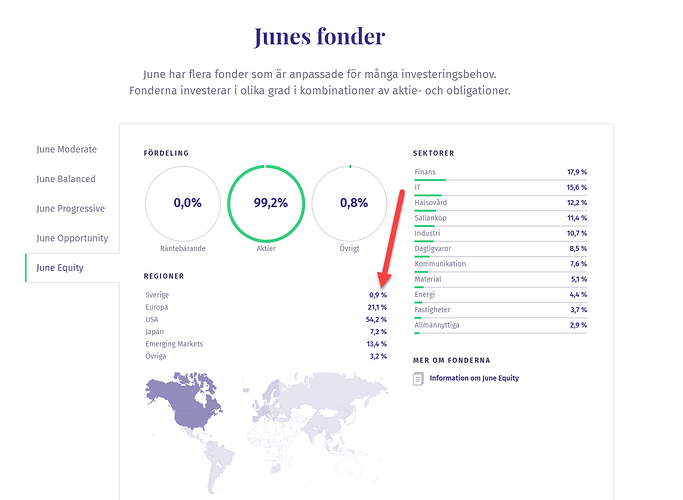Select the Hälsovård sector row
This screenshot has width=683, height=500.
(x=500, y=202)
